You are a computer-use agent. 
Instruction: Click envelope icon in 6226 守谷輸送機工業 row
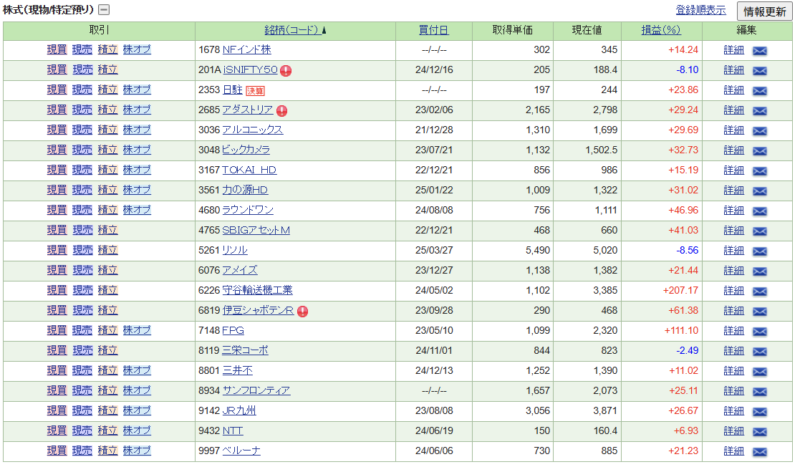[x=760, y=291]
